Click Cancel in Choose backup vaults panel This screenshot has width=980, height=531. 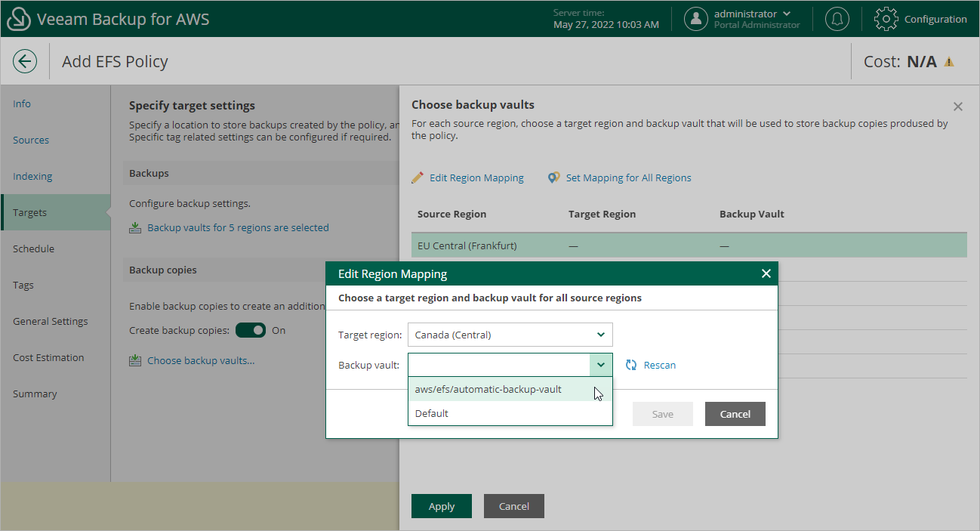(x=514, y=506)
